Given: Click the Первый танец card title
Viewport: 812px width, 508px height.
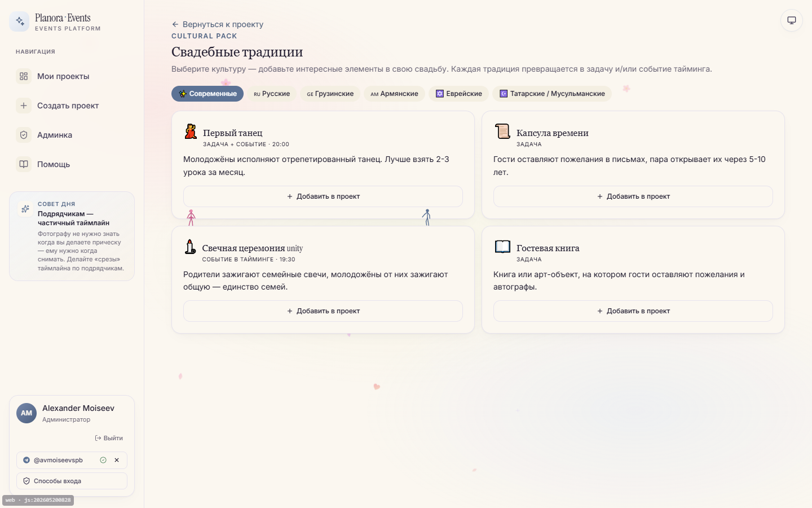Looking at the screenshot, I should pos(233,133).
